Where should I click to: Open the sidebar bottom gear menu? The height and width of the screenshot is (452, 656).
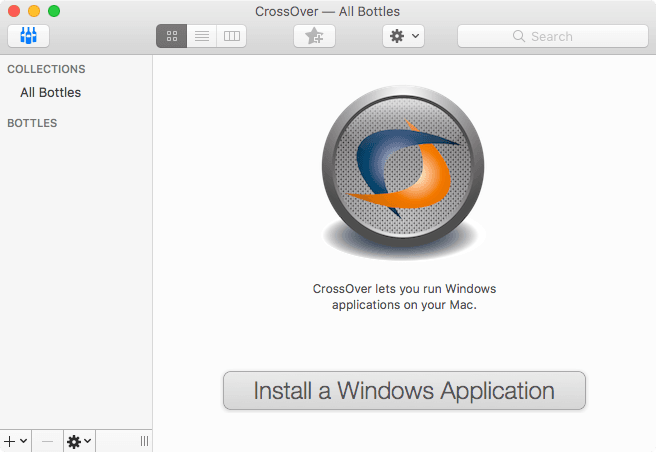pyautogui.click(x=79, y=441)
